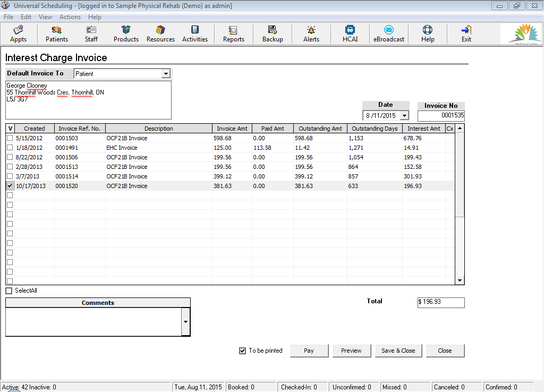Open the Help toolbar icon
The width and height of the screenshot is (544, 392).
[428, 33]
